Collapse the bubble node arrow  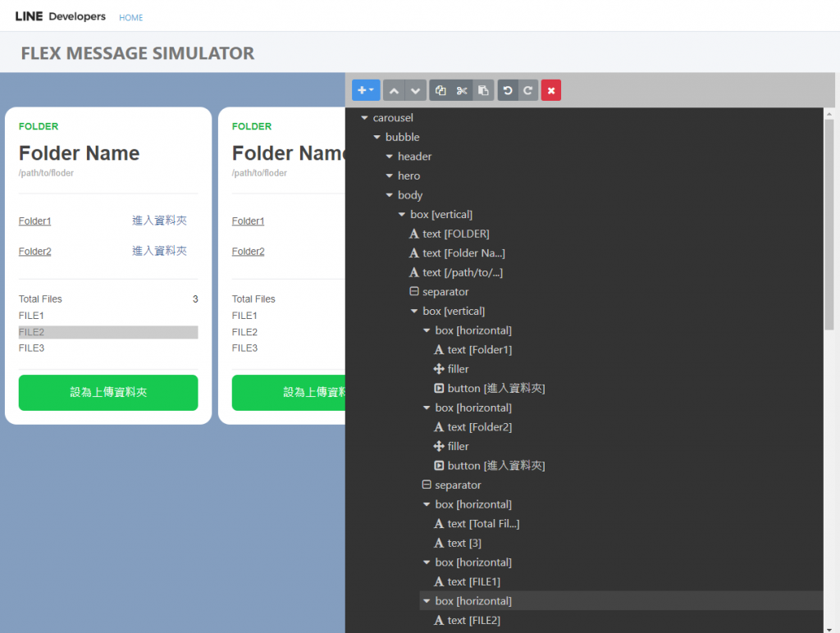[x=377, y=137]
